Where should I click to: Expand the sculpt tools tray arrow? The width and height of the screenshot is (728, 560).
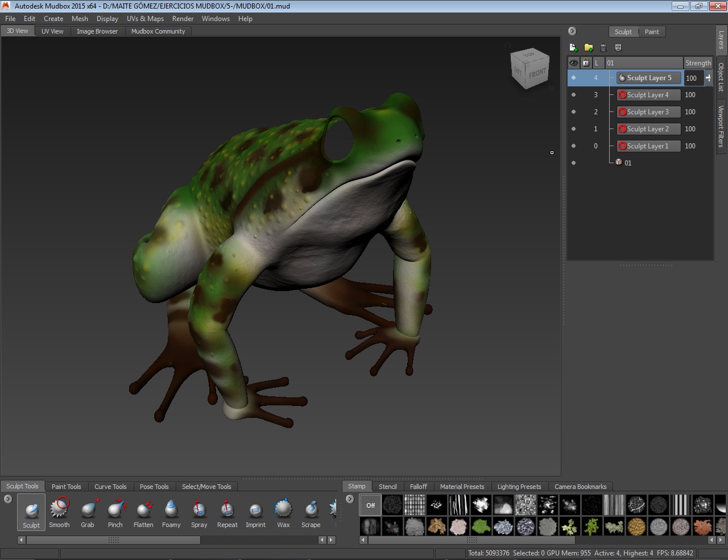(7, 499)
